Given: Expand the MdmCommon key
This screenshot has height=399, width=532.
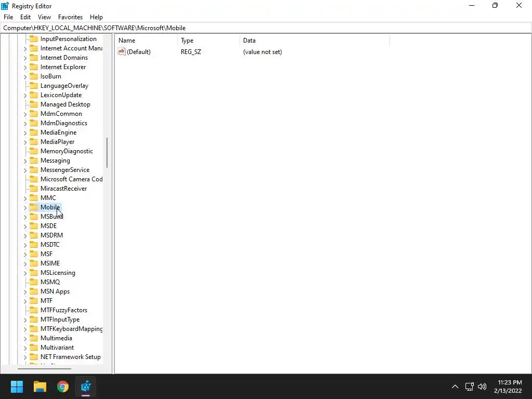Looking at the screenshot, I should [25, 114].
